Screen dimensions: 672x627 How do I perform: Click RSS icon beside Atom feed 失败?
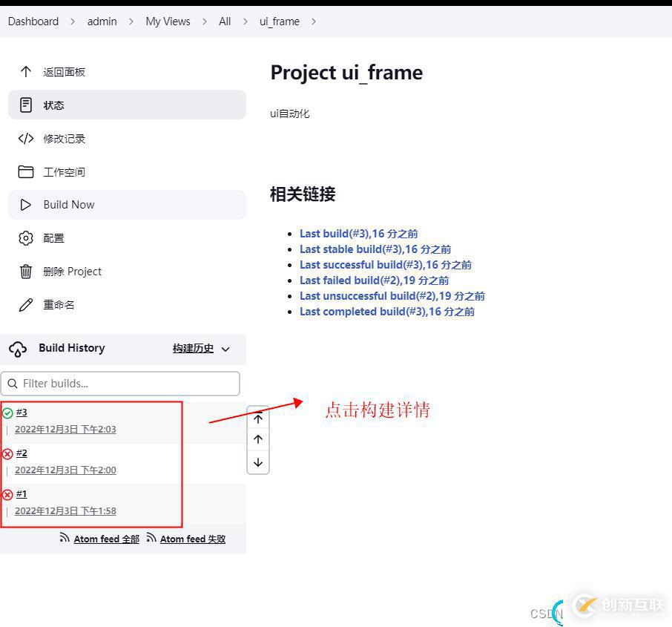pyautogui.click(x=151, y=538)
